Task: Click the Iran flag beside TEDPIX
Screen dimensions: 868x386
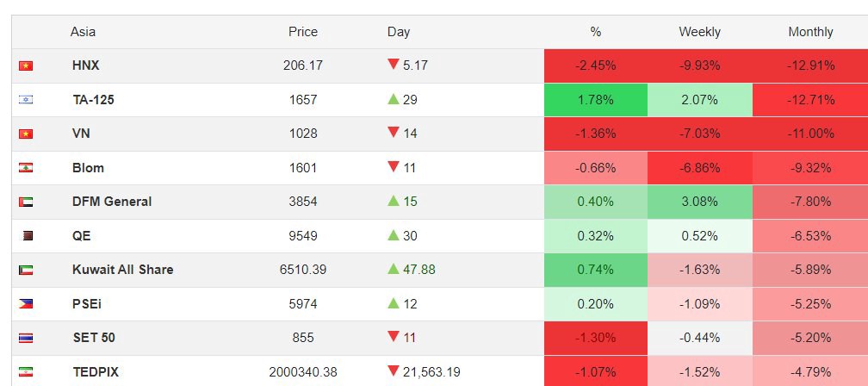Action: click(x=26, y=372)
